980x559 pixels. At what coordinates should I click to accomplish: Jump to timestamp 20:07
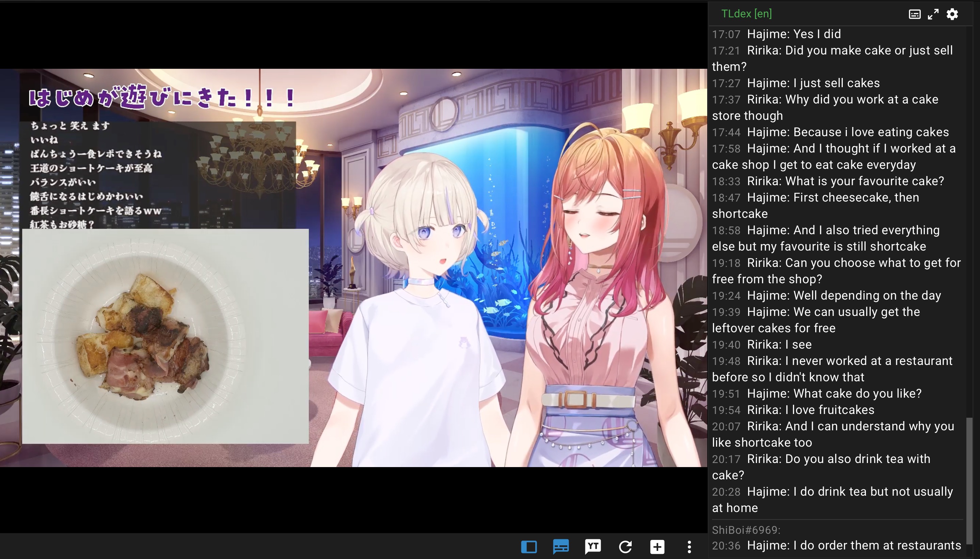726,426
